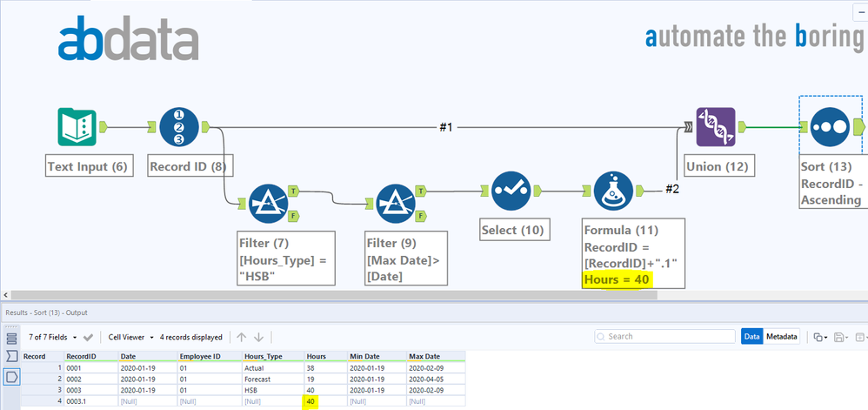Go to next record down arrow

coord(258,337)
